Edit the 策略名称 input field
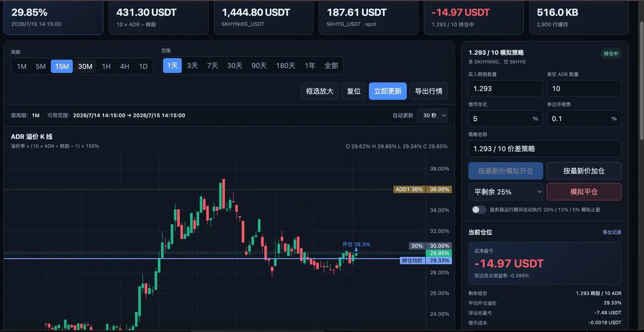This screenshot has width=644, height=332. coord(544,149)
